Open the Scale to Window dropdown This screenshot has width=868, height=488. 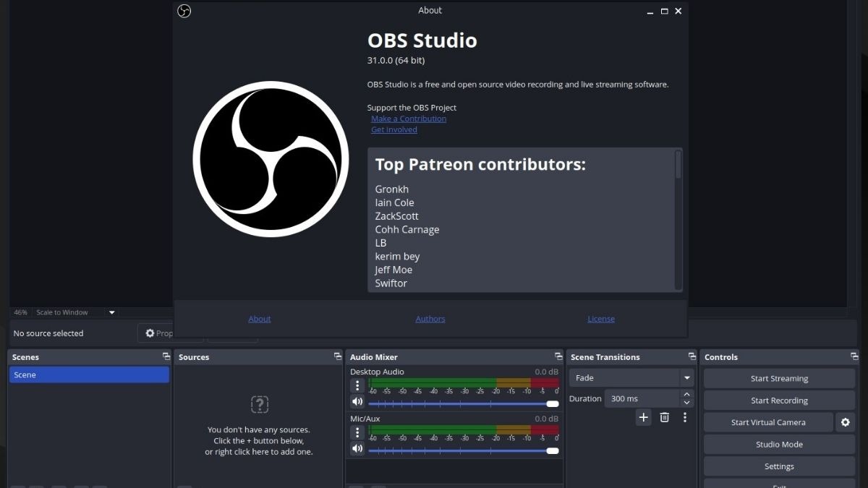point(76,312)
